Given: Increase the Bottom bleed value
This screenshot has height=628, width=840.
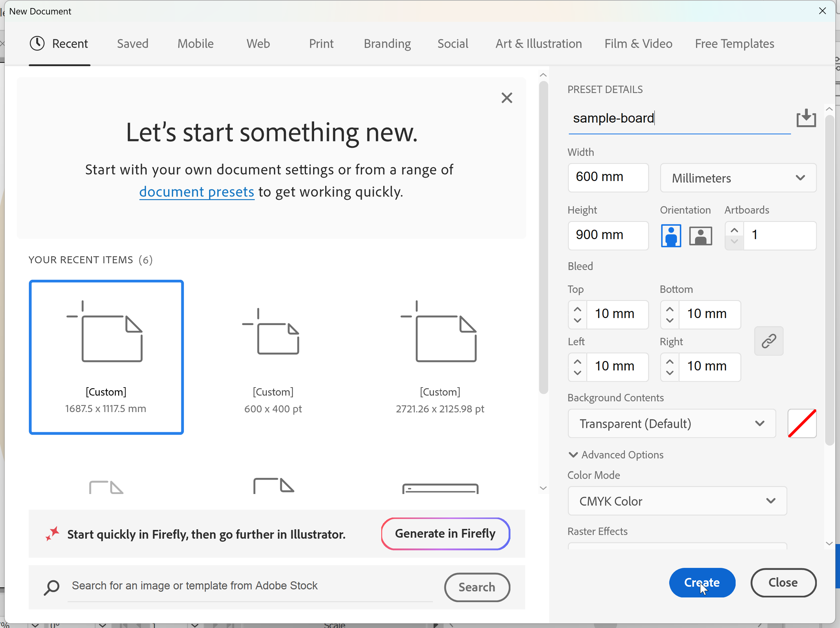Looking at the screenshot, I should (x=670, y=309).
